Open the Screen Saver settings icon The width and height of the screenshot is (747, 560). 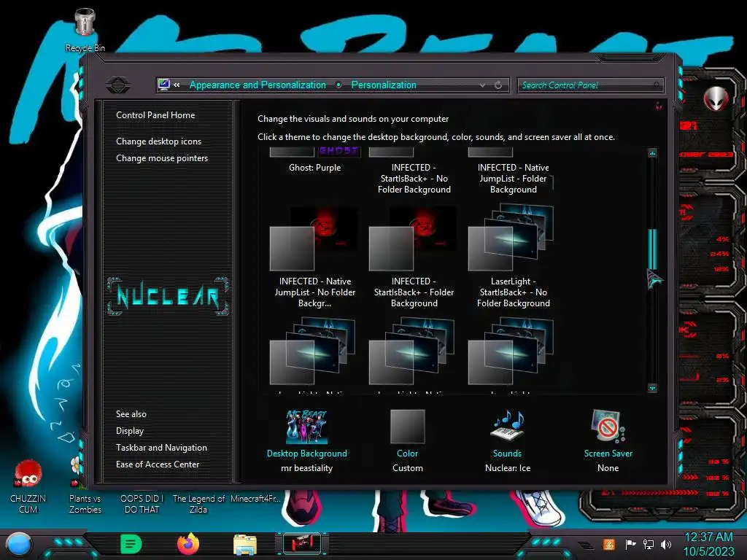608,426
